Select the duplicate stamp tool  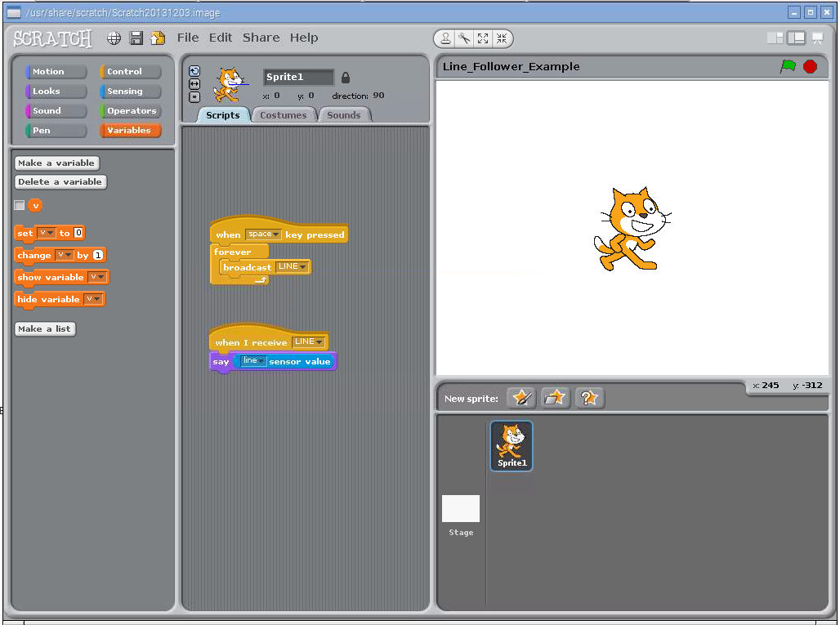click(445, 38)
